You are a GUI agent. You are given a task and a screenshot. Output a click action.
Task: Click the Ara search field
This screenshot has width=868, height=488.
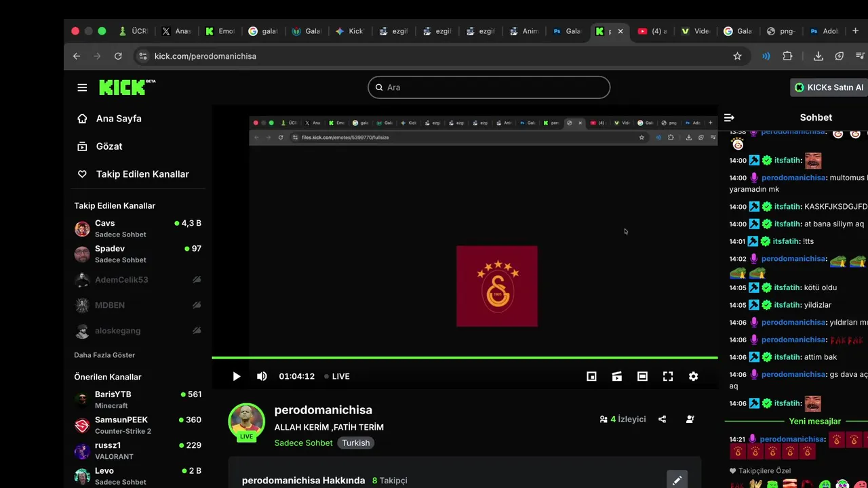pyautogui.click(x=489, y=87)
